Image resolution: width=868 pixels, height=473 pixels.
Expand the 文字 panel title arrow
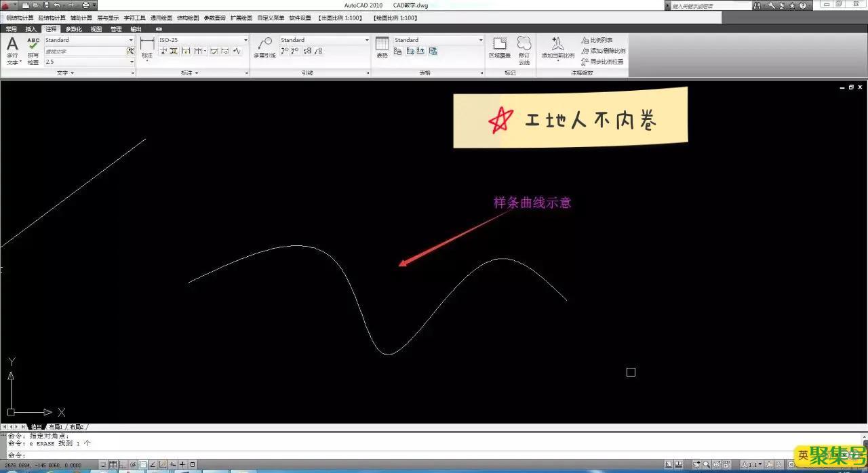point(72,73)
